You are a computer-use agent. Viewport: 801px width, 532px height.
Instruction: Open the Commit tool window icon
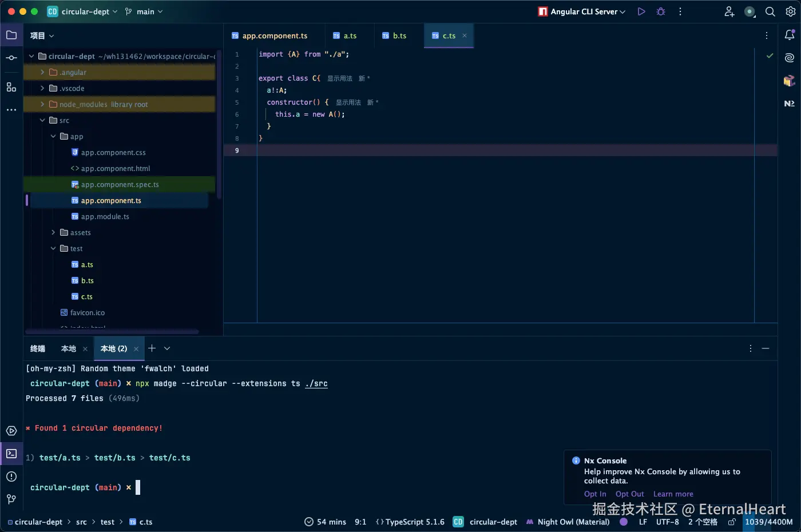pos(11,58)
